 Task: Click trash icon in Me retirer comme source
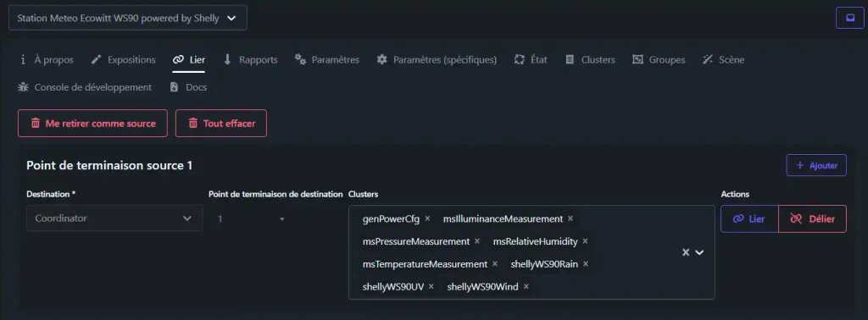(36, 124)
